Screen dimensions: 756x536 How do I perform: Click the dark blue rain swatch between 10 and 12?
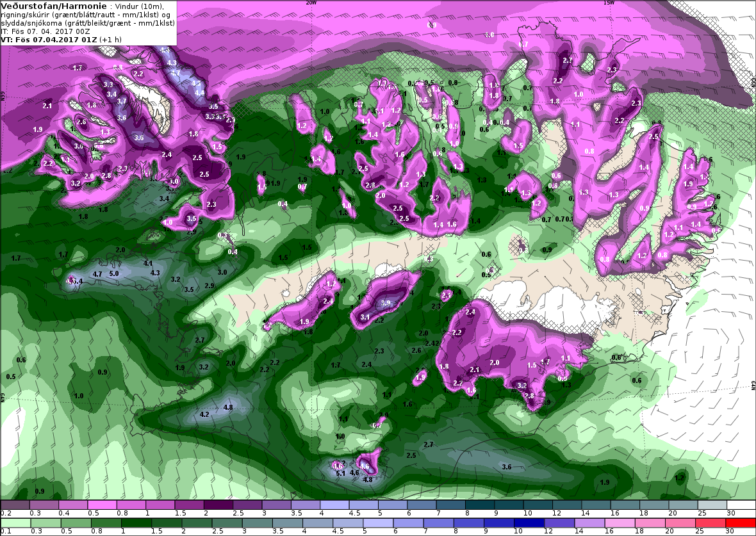click(x=529, y=523)
